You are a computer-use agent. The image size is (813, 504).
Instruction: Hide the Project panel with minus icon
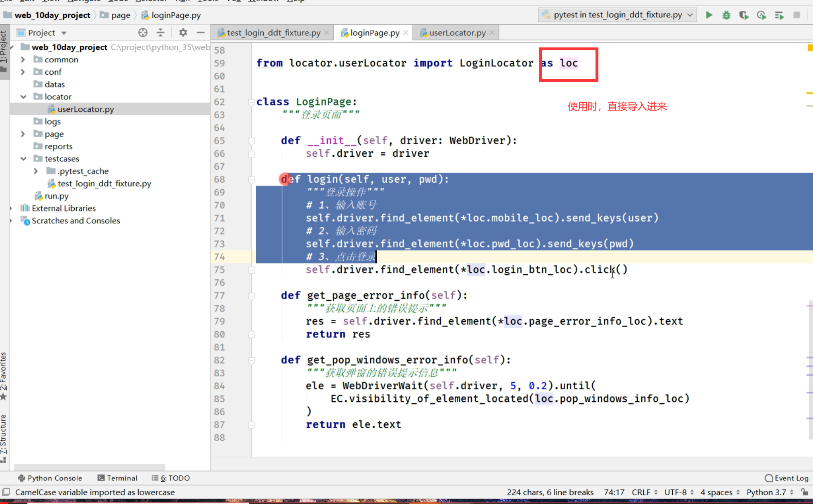click(201, 33)
